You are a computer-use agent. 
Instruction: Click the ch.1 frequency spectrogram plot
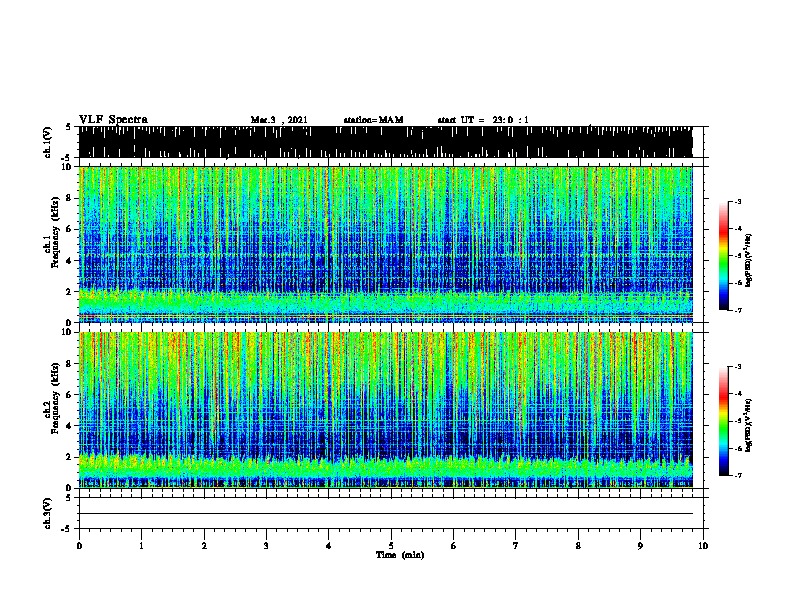coord(386,244)
